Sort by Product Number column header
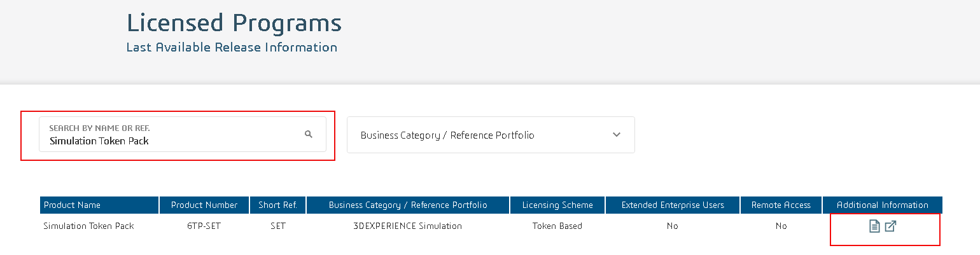Image resolution: width=980 pixels, height=255 pixels. coord(204,205)
